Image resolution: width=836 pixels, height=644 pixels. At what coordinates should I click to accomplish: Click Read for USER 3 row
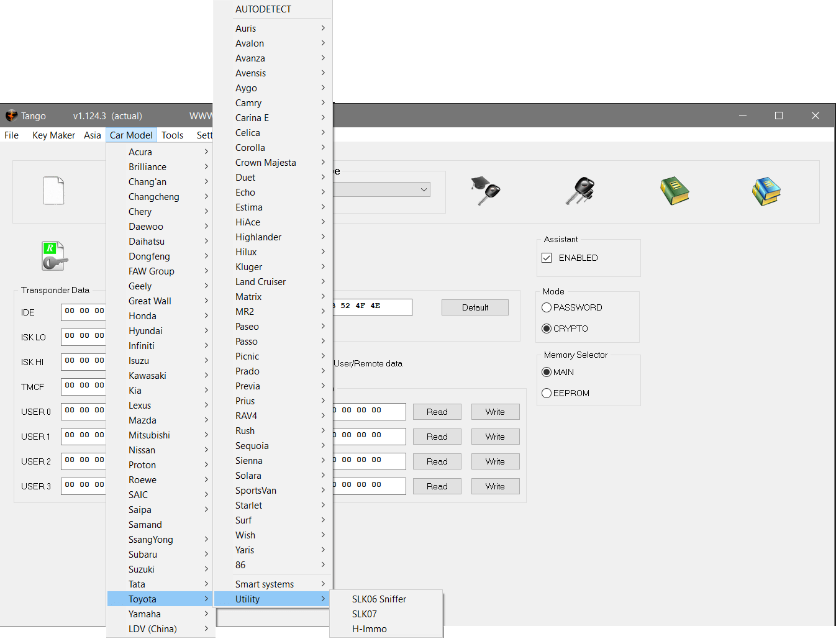coord(437,486)
